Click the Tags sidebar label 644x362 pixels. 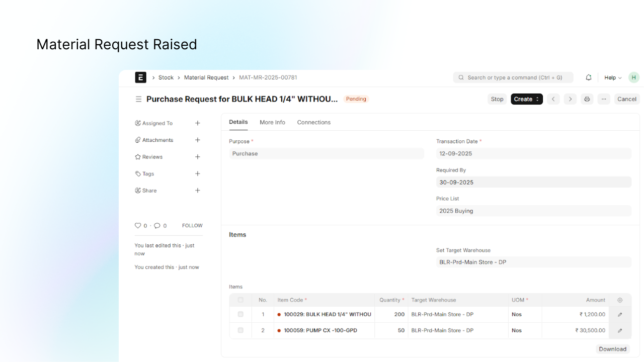148,174
